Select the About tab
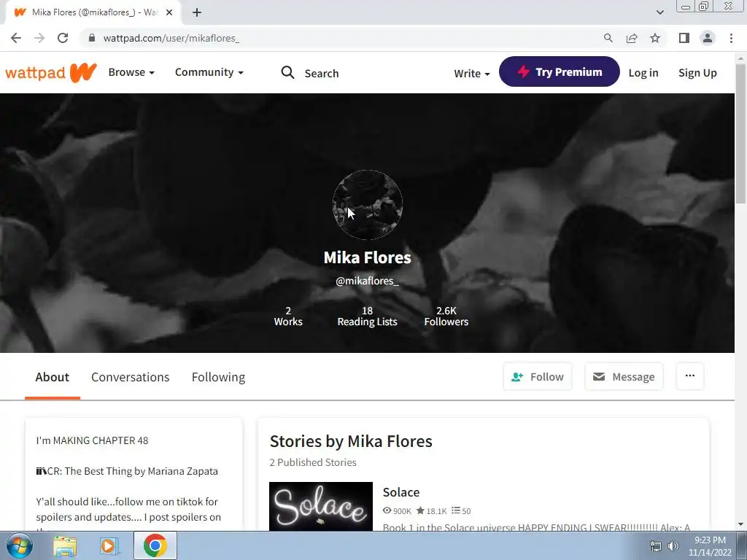Viewport: 747px width, 560px height. tap(53, 377)
